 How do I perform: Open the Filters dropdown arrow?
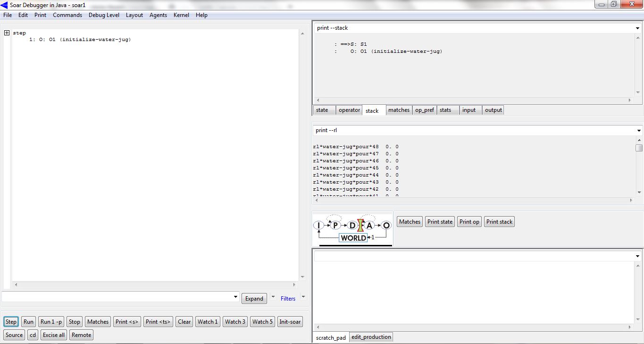pyautogui.click(x=303, y=297)
